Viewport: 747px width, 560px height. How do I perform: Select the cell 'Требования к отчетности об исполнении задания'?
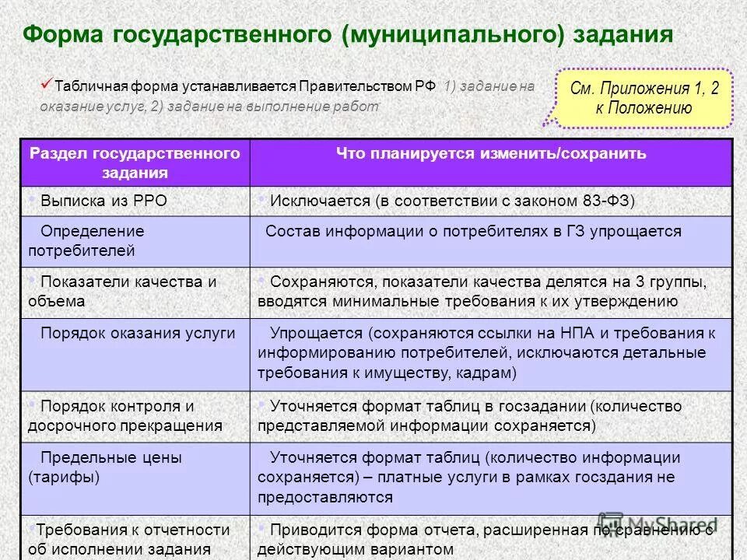coord(135,537)
